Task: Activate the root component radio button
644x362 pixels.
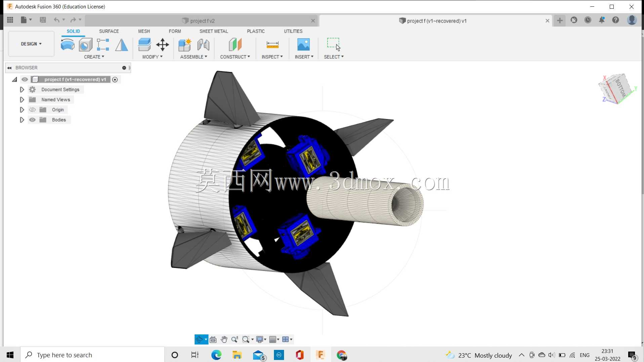Action: (x=115, y=79)
